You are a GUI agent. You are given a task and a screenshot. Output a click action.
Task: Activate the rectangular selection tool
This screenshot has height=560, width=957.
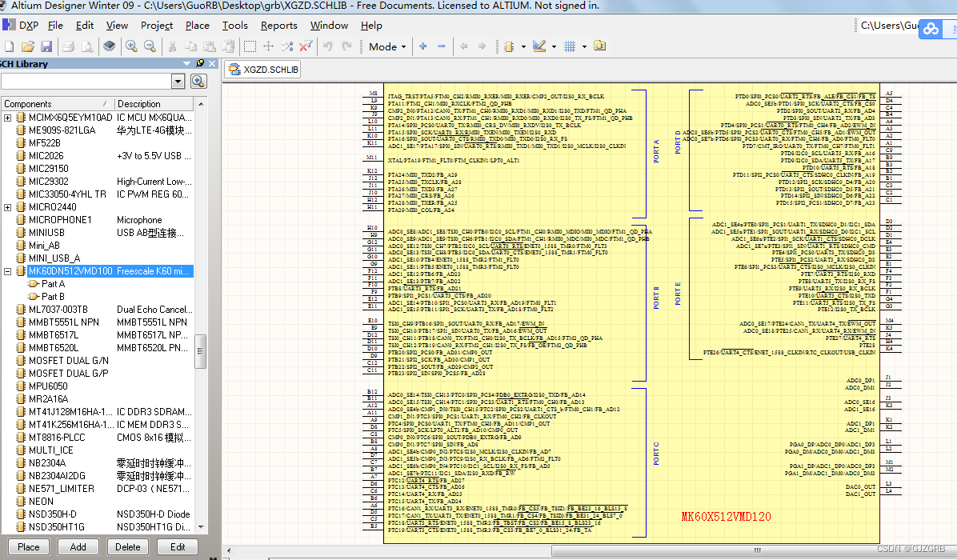click(250, 46)
